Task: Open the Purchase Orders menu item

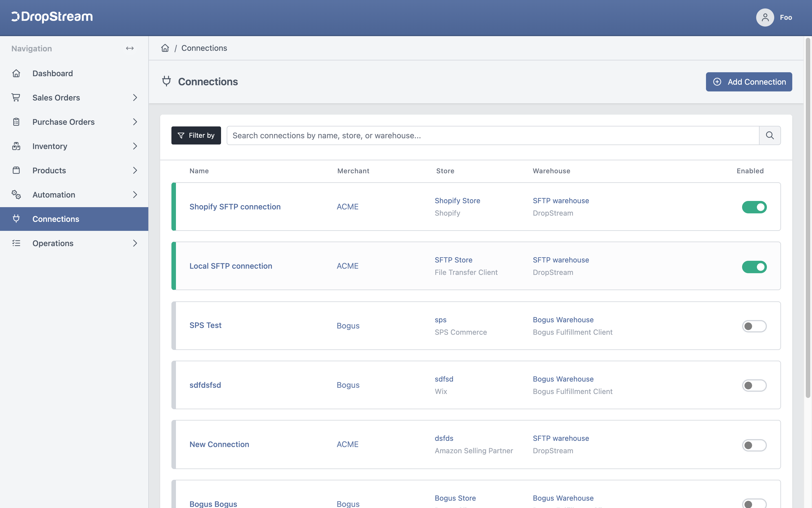Action: pos(74,122)
